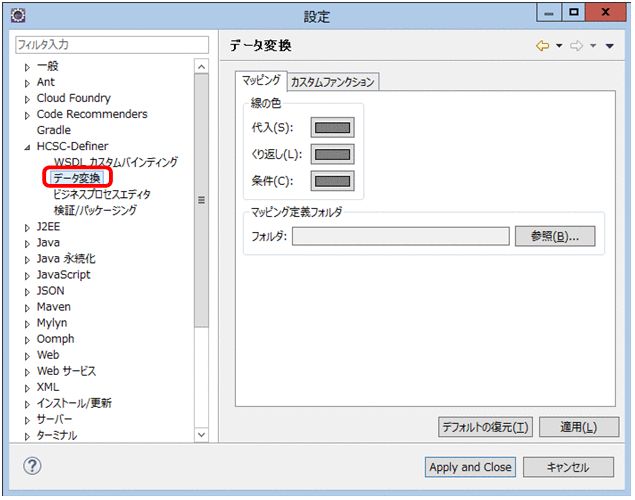Expand the Mylyn tree node
Image resolution: width=635 pixels, height=500 pixels.
pyautogui.click(x=27, y=324)
